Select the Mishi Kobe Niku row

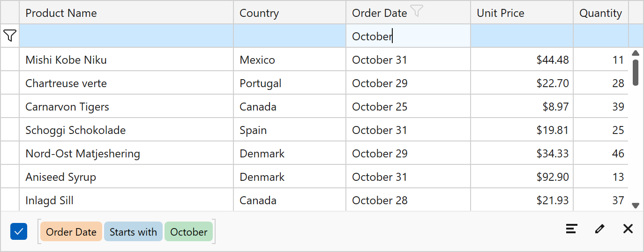(323, 59)
